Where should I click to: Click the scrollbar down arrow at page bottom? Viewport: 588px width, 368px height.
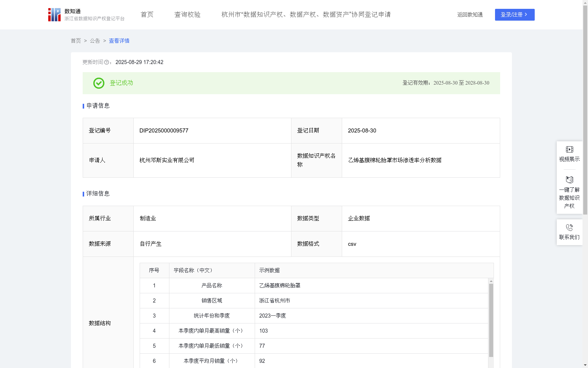pyautogui.click(x=585, y=365)
